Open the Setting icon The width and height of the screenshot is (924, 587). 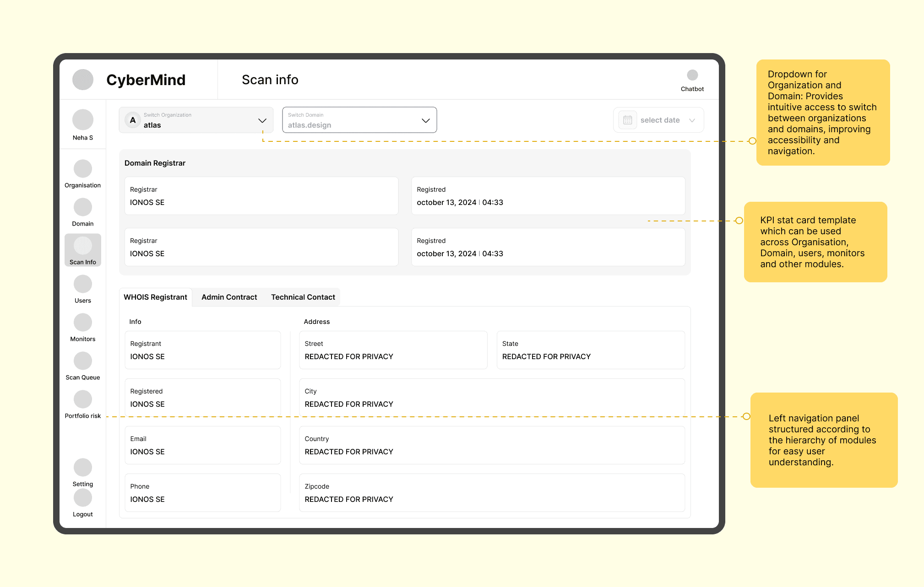pos(83,468)
